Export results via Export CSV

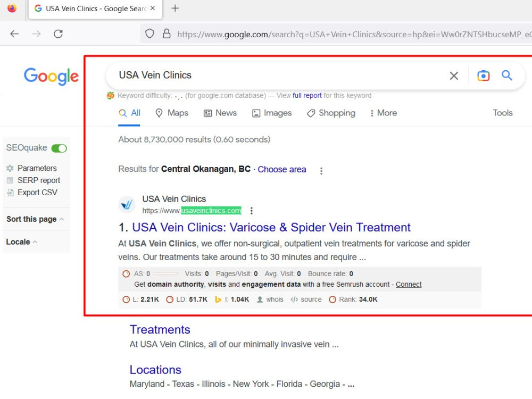(37, 193)
